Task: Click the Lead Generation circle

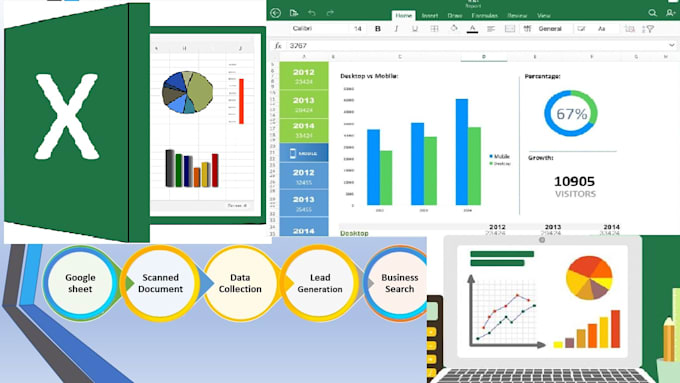Action: coord(320,283)
